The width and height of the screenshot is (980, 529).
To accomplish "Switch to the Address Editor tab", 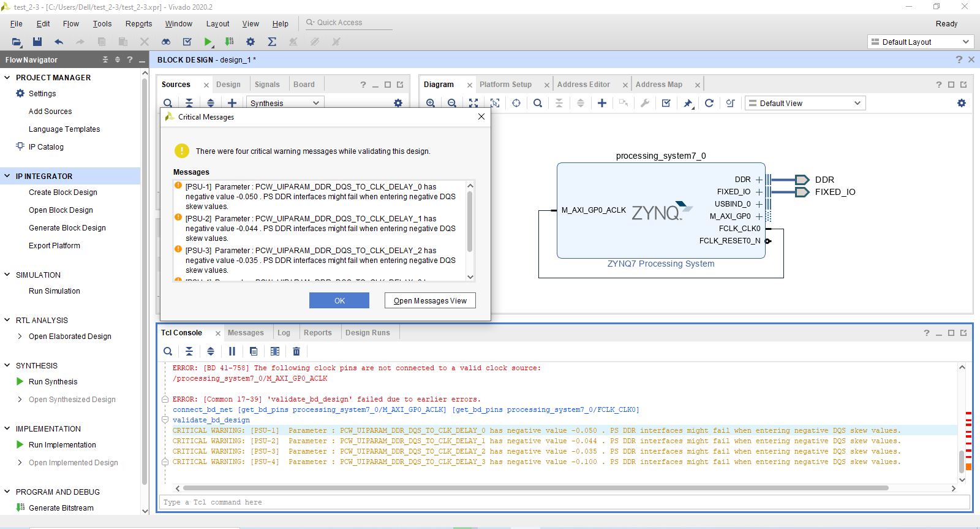I will (x=584, y=85).
